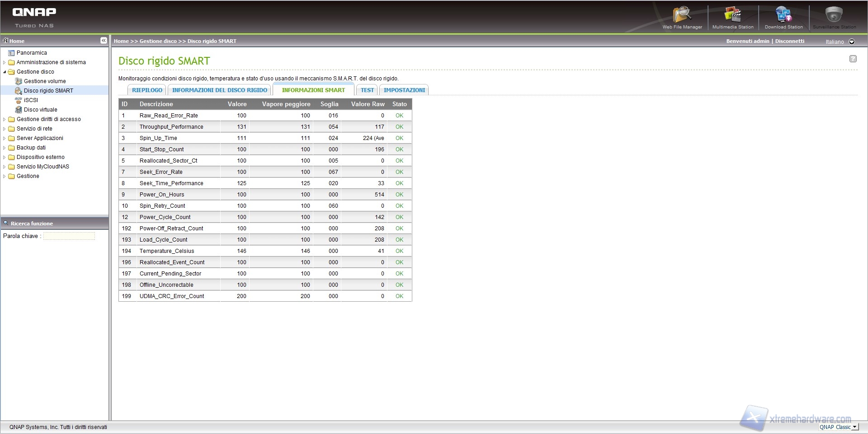Click the Parola chiave search field

point(69,236)
